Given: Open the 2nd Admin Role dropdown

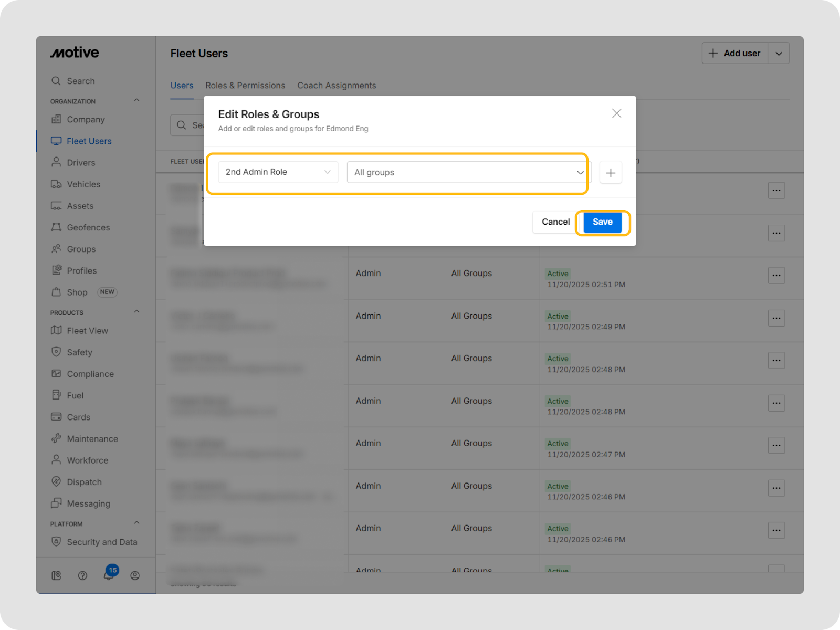Looking at the screenshot, I should pyautogui.click(x=278, y=172).
